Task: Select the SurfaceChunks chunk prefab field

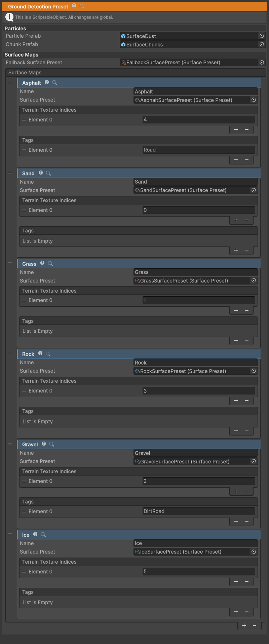Action: pos(189,44)
